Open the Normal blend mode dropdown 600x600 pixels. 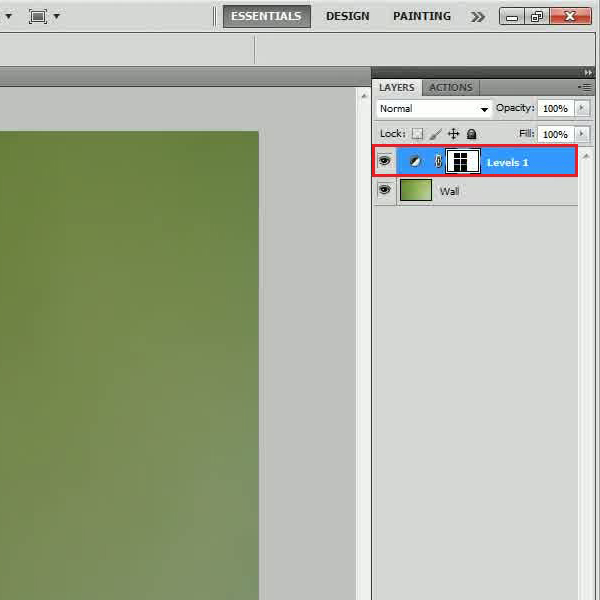pos(434,109)
